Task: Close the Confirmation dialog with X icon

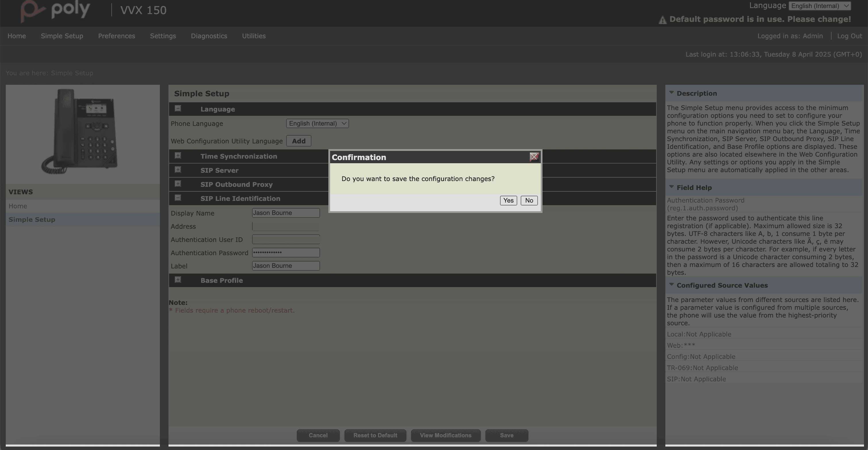Action: click(534, 157)
